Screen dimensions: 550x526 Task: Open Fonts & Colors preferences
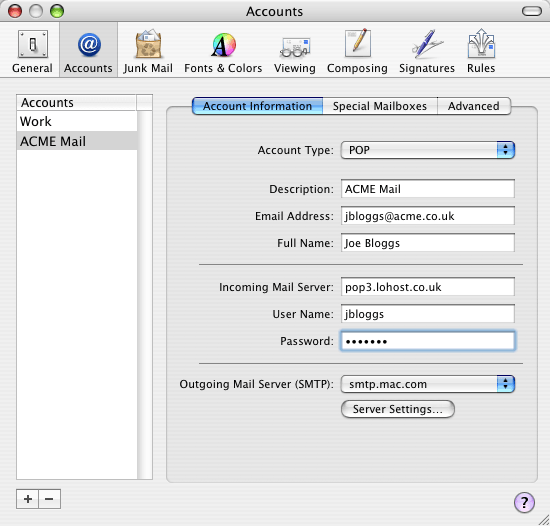tap(223, 52)
